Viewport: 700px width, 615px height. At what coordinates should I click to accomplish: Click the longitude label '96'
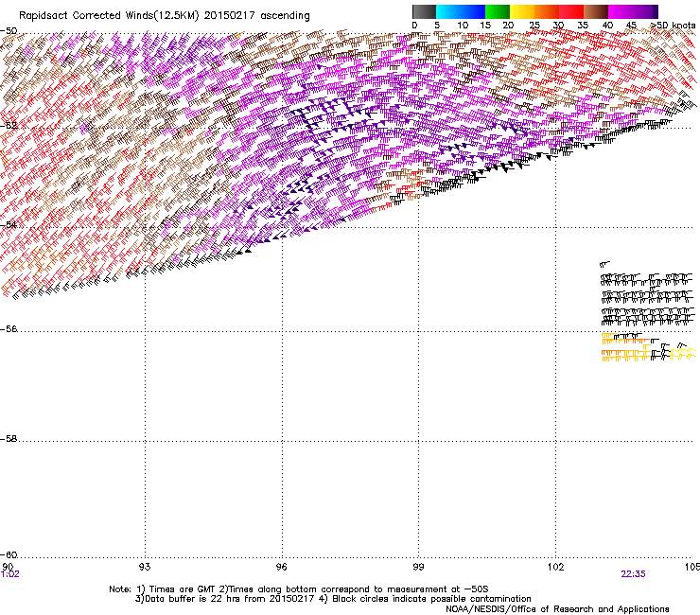282,567
